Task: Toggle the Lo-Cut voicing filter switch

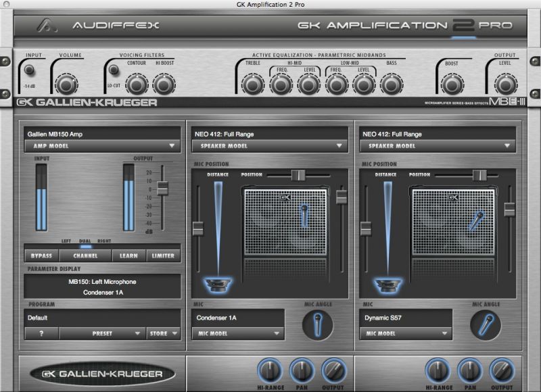Action: 114,70
